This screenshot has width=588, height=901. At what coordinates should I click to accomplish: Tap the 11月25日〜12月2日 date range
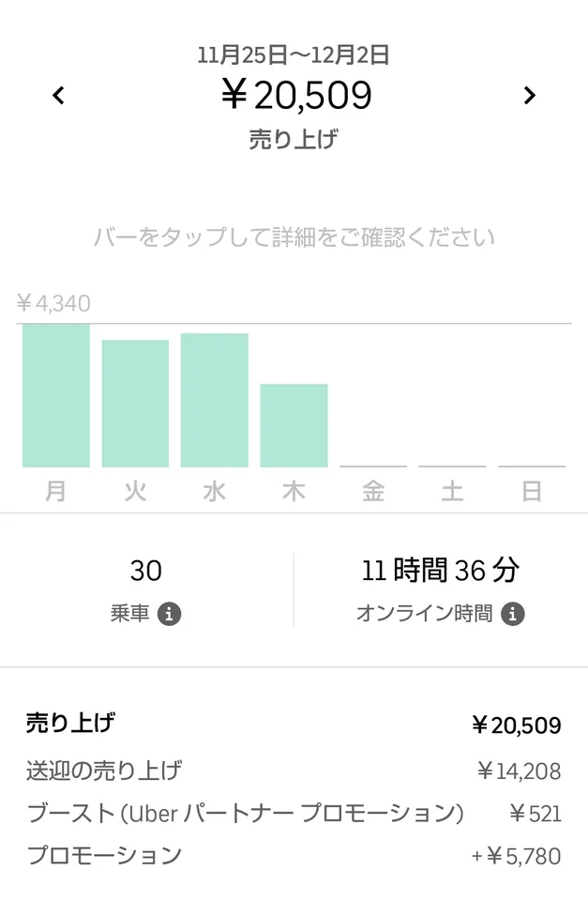(294, 55)
